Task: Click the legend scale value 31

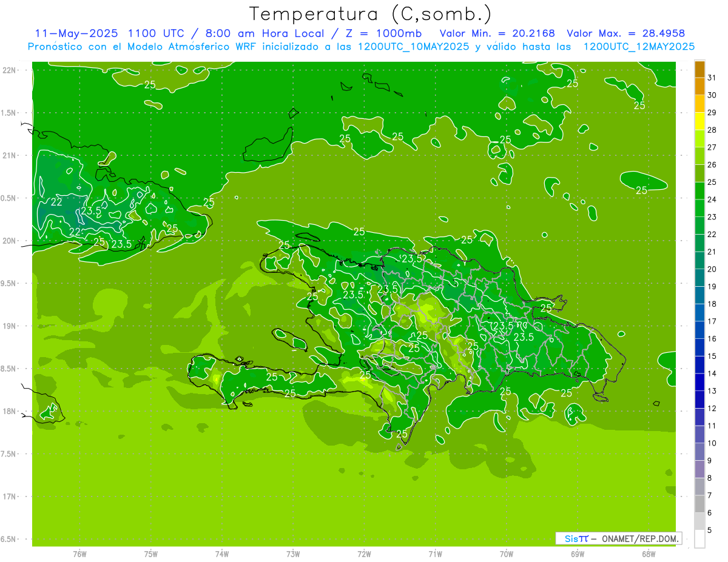Action: pos(712,78)
